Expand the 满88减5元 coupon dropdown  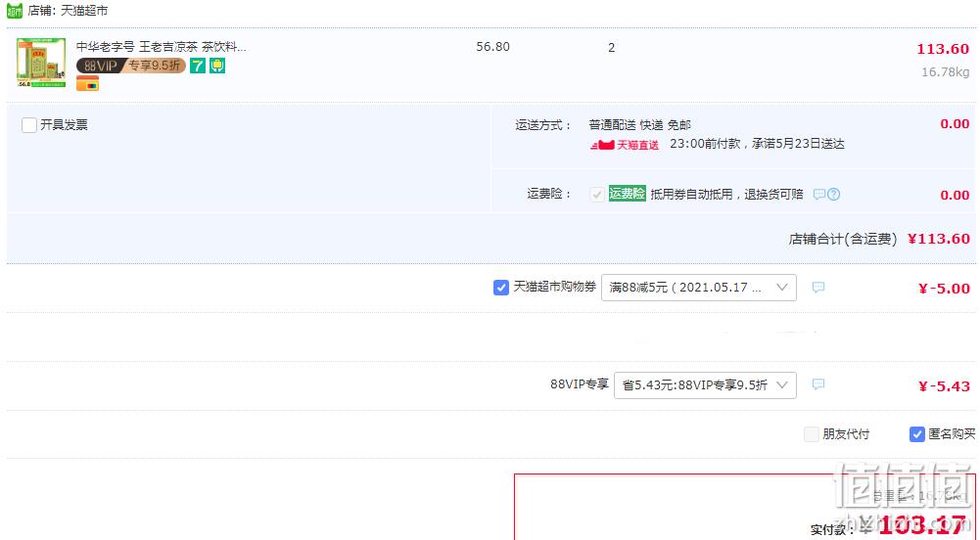(x=699, y=288)
